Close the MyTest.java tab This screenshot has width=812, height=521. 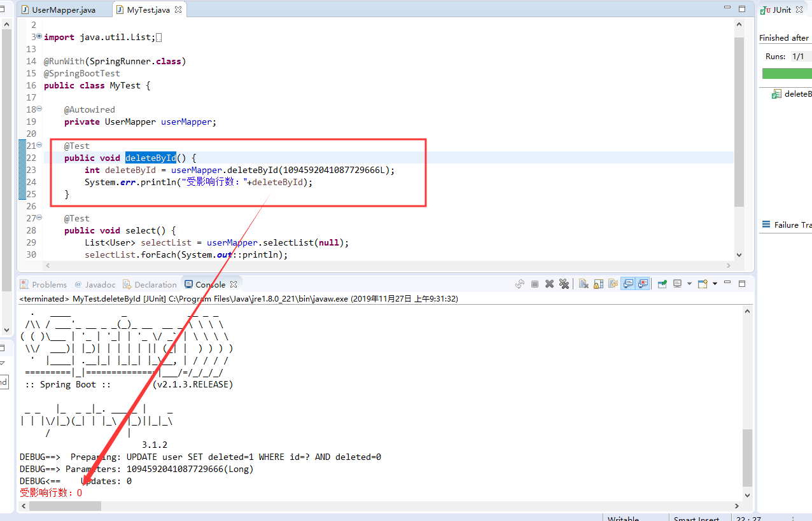178,10
